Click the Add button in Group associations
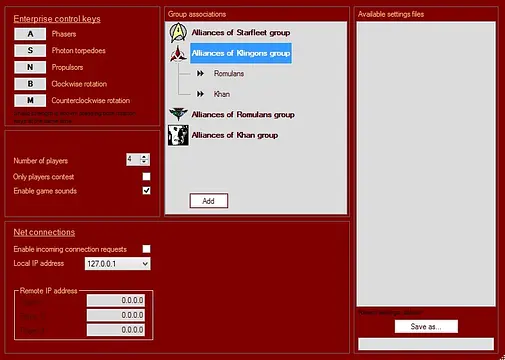The height and width of the screenshot is (360, 505). pyautogui.click(x=209, y=201)
